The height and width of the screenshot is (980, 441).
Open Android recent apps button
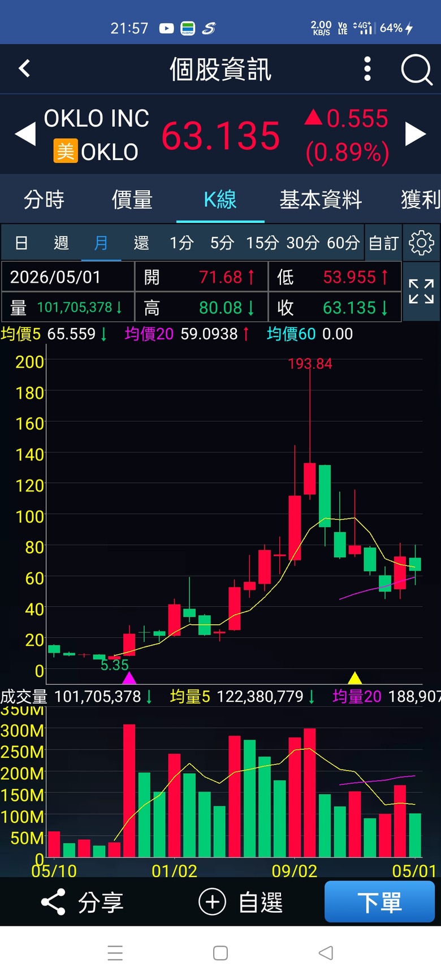click(x=115, y=953)
